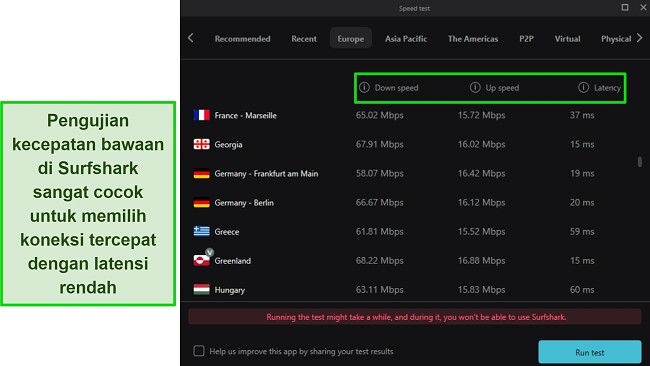The width and height of the screenshot is (650, 366).
Task: Select the Hungary server name
Action: point(230,290)
